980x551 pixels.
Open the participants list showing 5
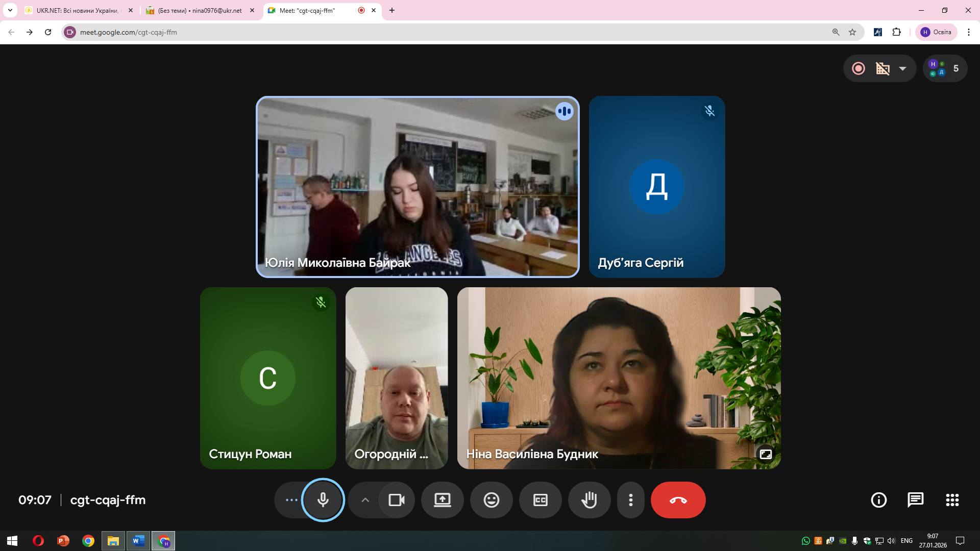coord(945,68)
